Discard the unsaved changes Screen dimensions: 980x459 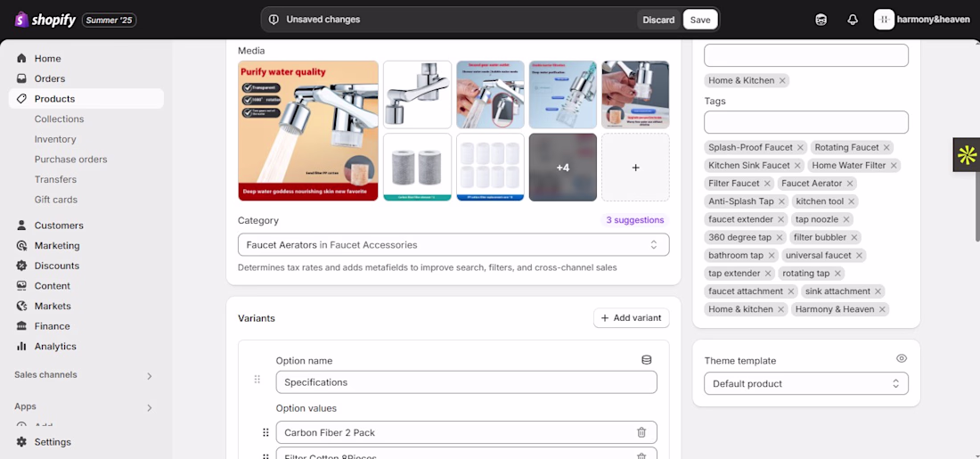[x=658, y=20]
